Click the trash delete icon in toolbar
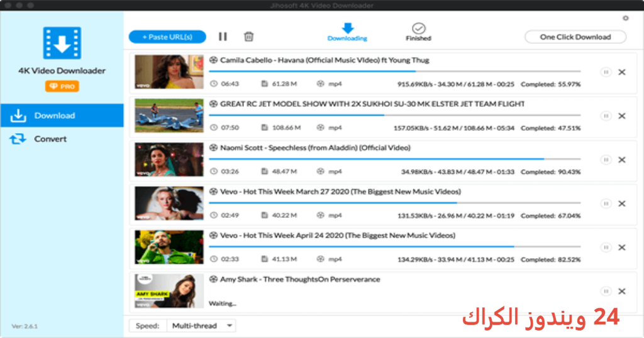The width and height of the screenshot is (644, 338). click(x=248, y=37)
